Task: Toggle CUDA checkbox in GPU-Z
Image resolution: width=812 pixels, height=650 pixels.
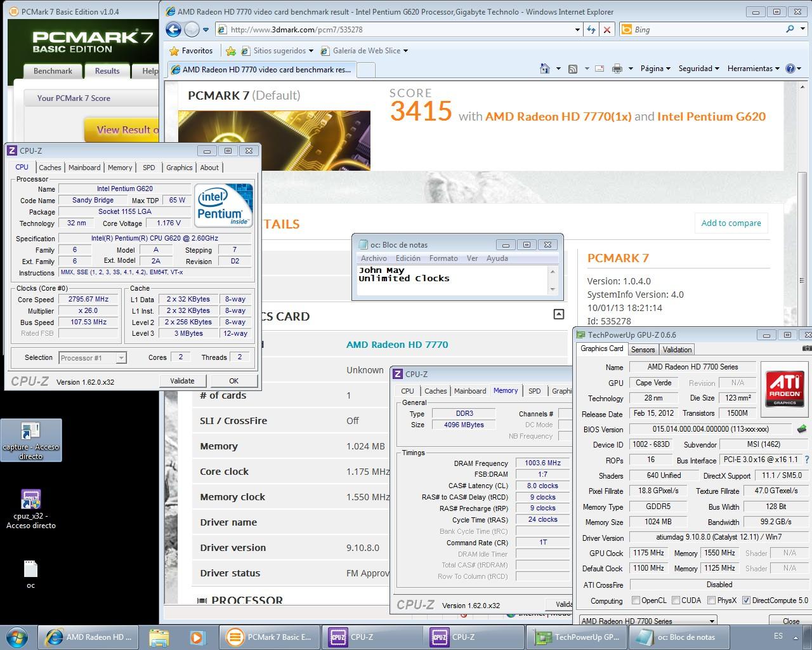Action: coord(676,600)
